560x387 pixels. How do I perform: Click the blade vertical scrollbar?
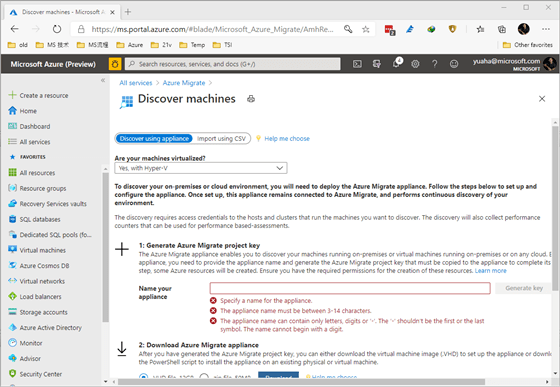click(555, 207)
